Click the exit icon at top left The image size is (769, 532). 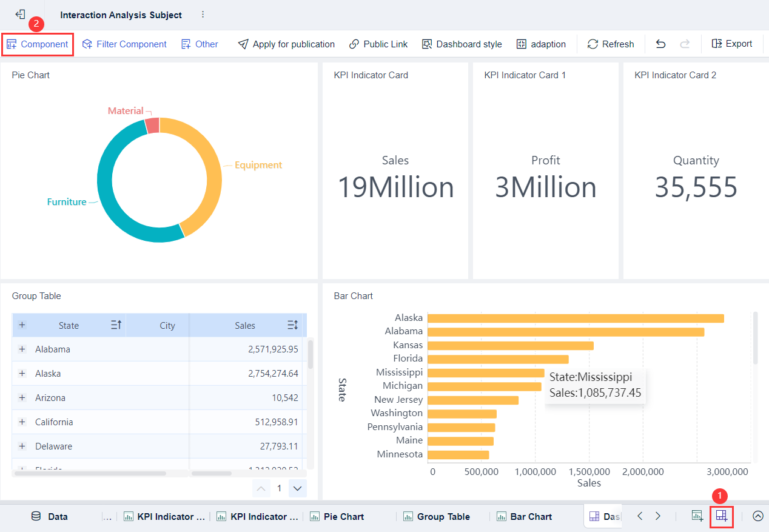click(x=21, y=15)
